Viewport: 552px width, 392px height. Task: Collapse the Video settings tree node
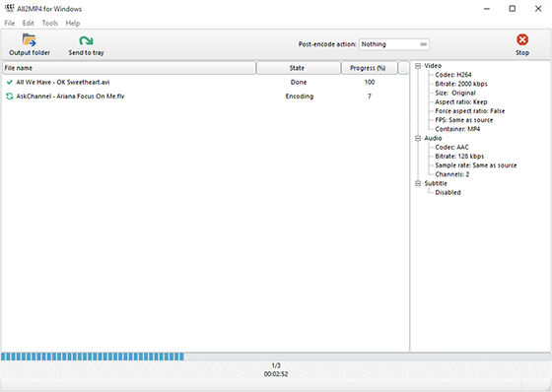(x=418, y=66)
